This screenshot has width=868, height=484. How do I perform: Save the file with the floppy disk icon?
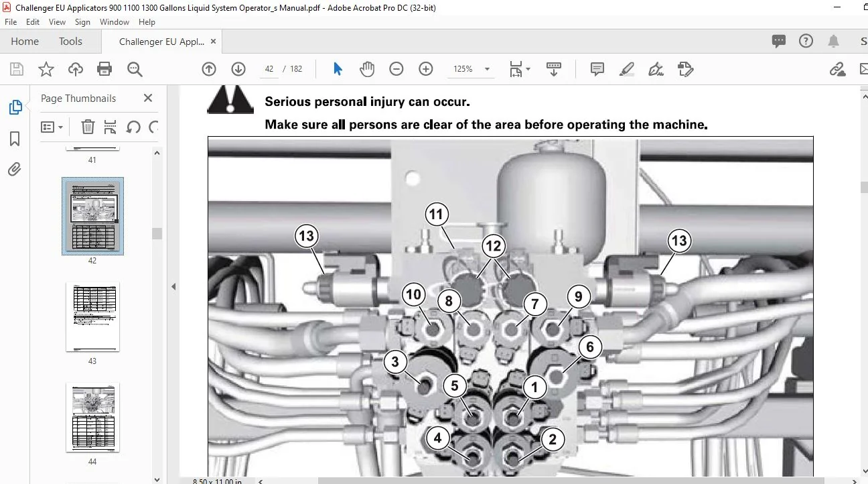click(17, 69)
